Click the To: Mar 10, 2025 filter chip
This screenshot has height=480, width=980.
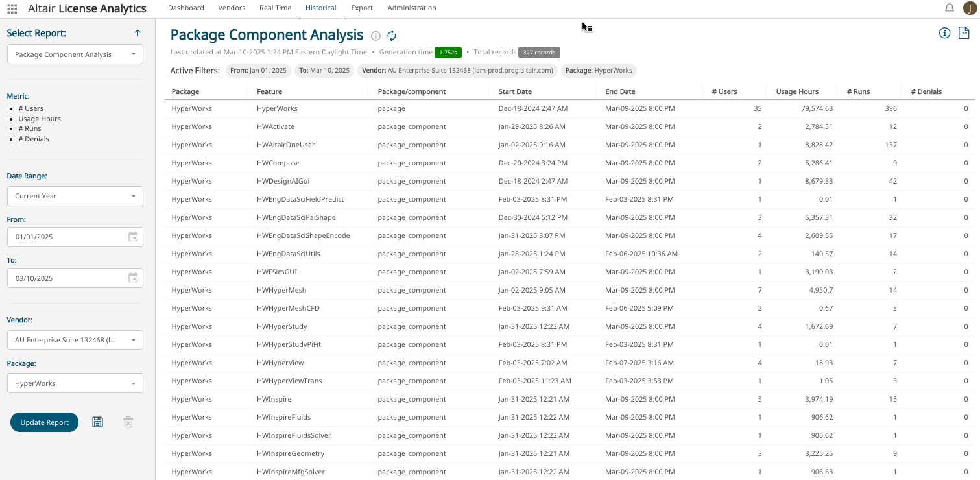[324, 70]
